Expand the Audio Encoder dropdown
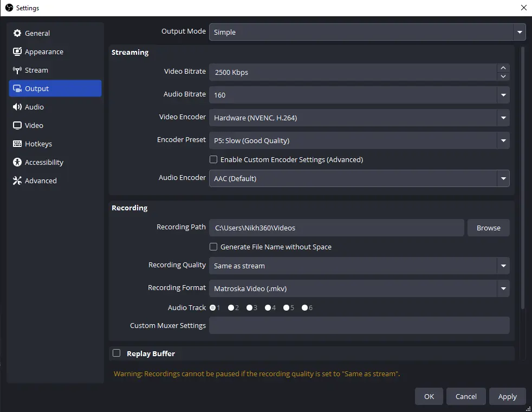 tap(359, 178)
